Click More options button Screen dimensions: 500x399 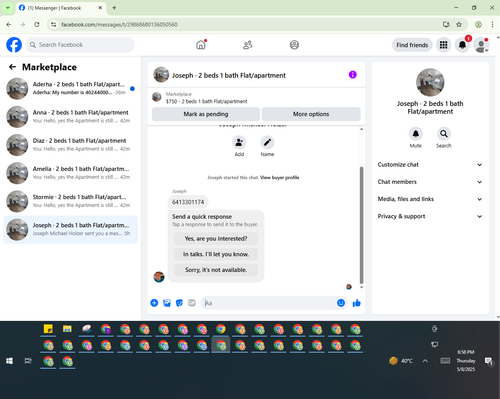pyautogui.click(x=311, y=114)
